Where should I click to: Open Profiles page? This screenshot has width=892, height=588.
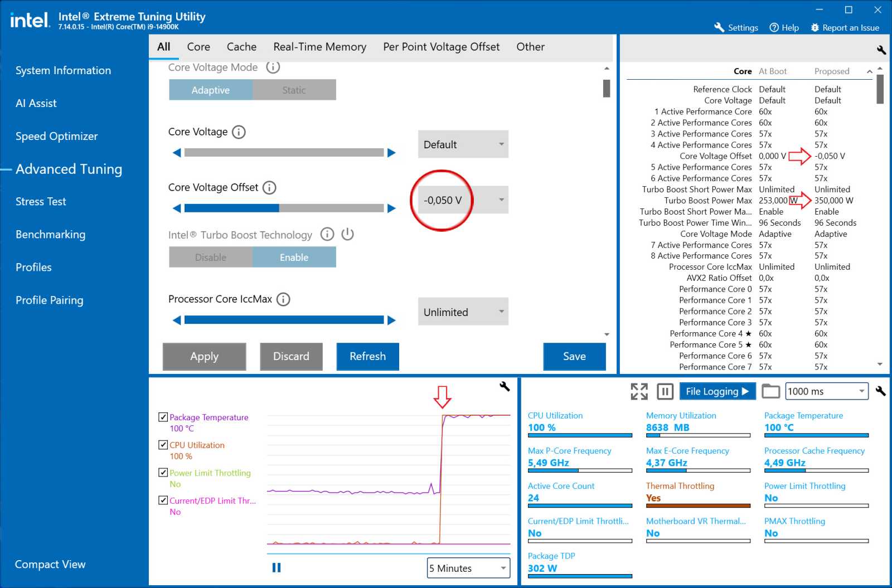(33, 267)
